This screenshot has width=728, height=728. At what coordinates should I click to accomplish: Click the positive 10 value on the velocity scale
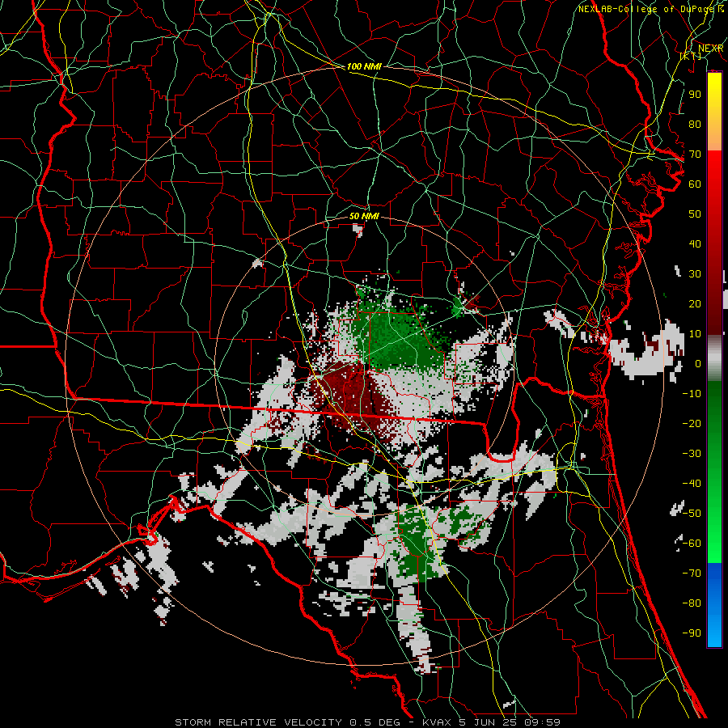tap(695, 334)
